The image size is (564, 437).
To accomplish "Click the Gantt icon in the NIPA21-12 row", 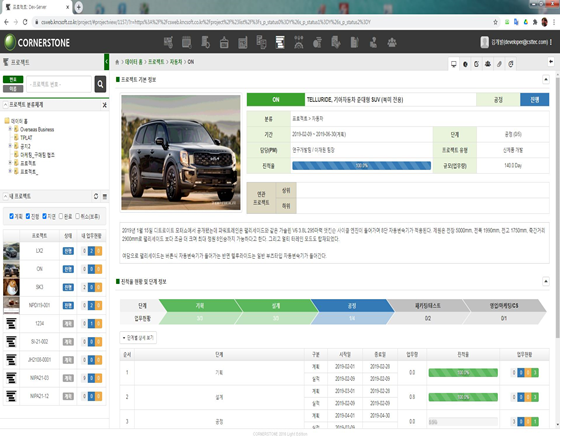I will click(12, 396).
